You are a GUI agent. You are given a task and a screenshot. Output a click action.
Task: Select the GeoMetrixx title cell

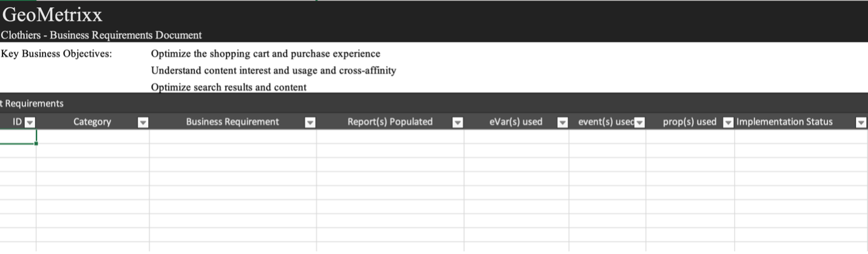(53, 15)
